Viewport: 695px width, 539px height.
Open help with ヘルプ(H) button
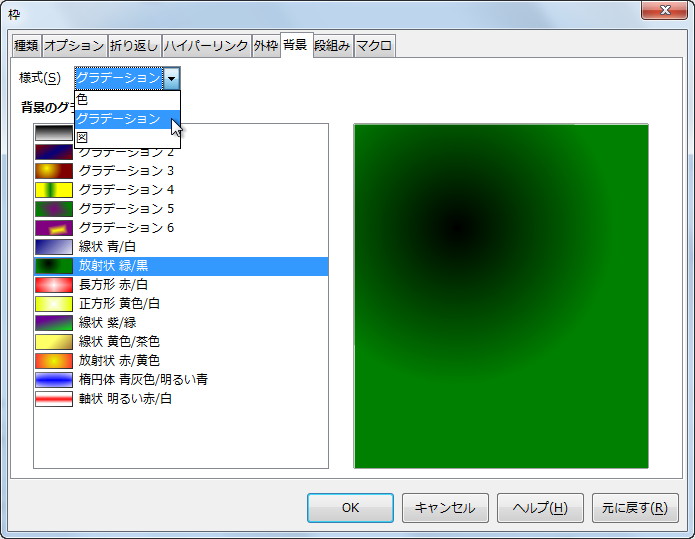(540, 508)
